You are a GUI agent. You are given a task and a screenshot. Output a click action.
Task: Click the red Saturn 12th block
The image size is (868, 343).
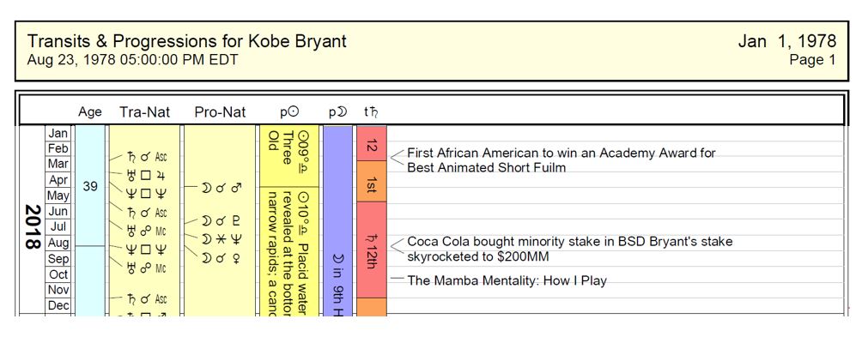tap(371, 250)
